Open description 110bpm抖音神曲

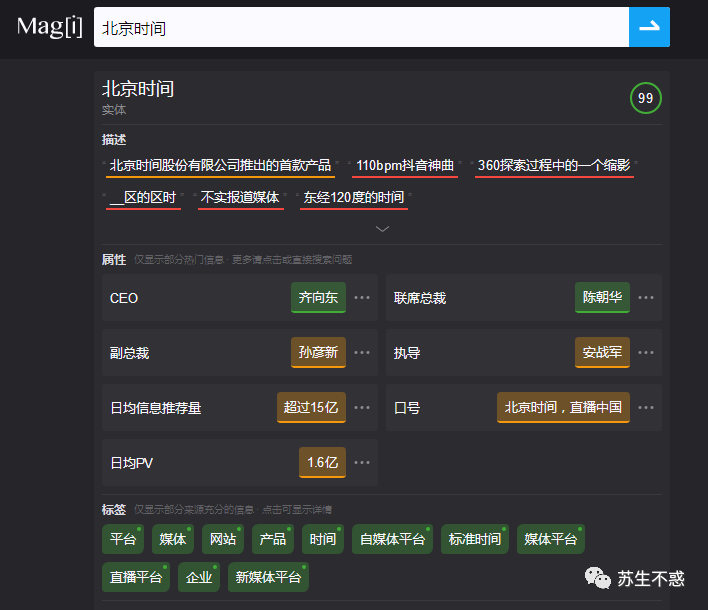(405, 166)
